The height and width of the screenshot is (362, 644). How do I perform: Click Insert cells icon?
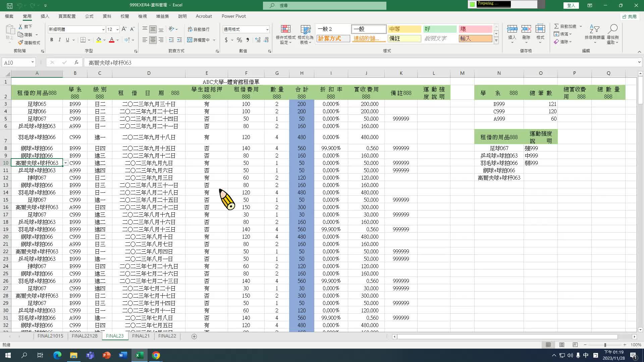(x=512, y=29)
